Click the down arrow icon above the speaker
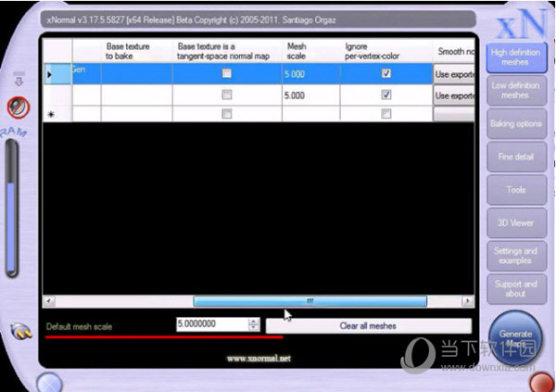556x392 pixels. coord(19,80)
